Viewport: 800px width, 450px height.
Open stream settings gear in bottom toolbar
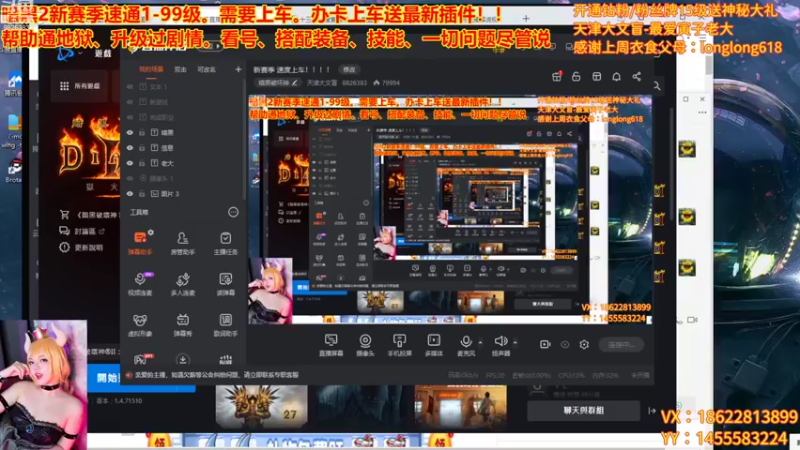584,344
